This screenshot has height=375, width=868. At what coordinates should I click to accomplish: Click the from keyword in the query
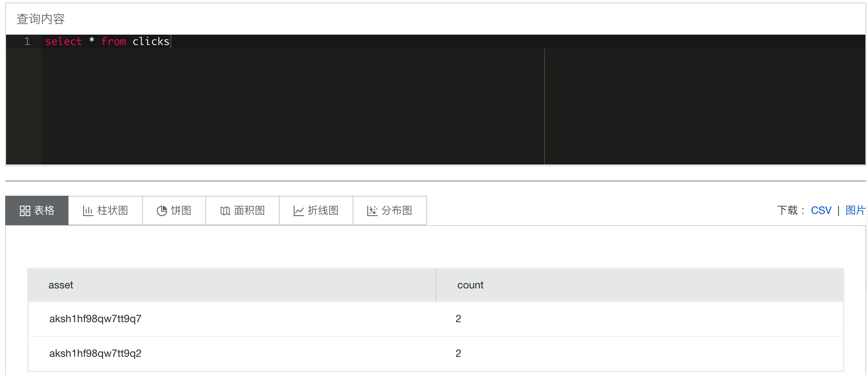(113, 42)
